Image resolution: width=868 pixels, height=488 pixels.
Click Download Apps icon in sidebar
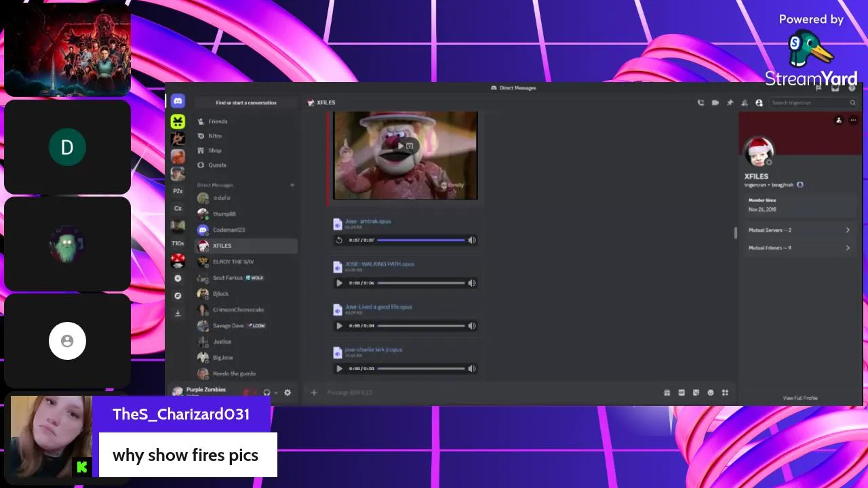(178, 313)
